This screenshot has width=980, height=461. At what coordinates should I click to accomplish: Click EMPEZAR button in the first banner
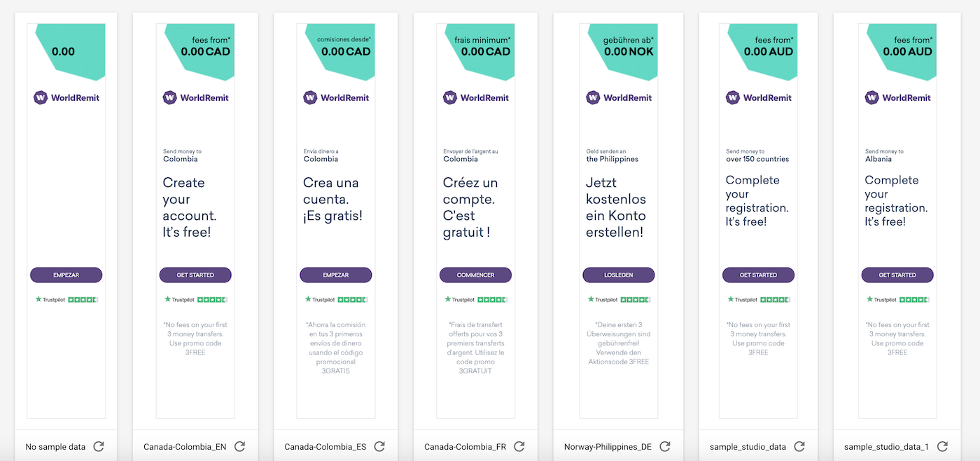point(66,275)
